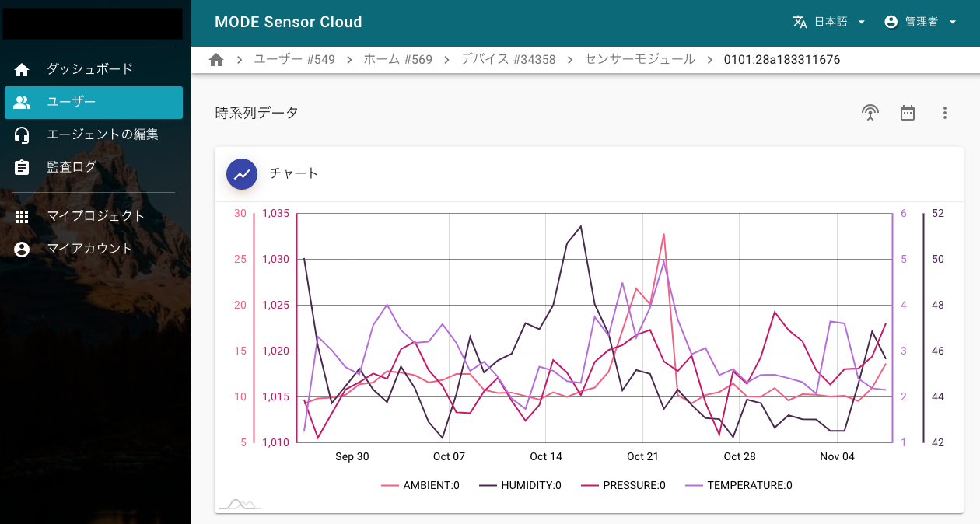Open ダッシュボード in the sidebar

click(89, 69)
